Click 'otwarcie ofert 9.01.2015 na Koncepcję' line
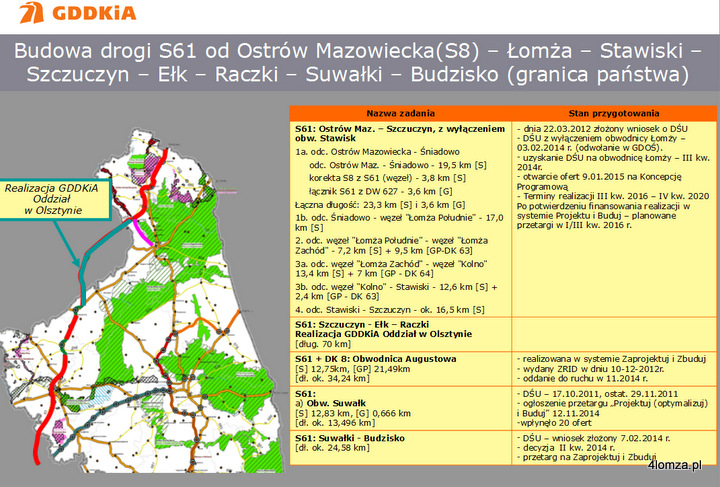The image size is (720, 487). coord(599,177)
